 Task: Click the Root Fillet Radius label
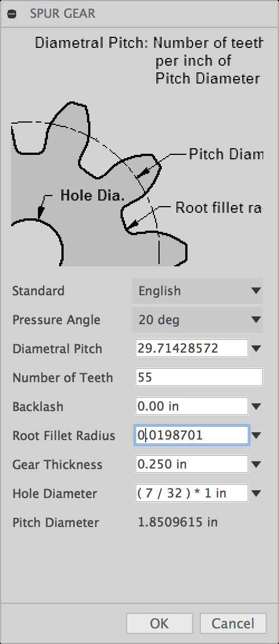coord(64,436)
